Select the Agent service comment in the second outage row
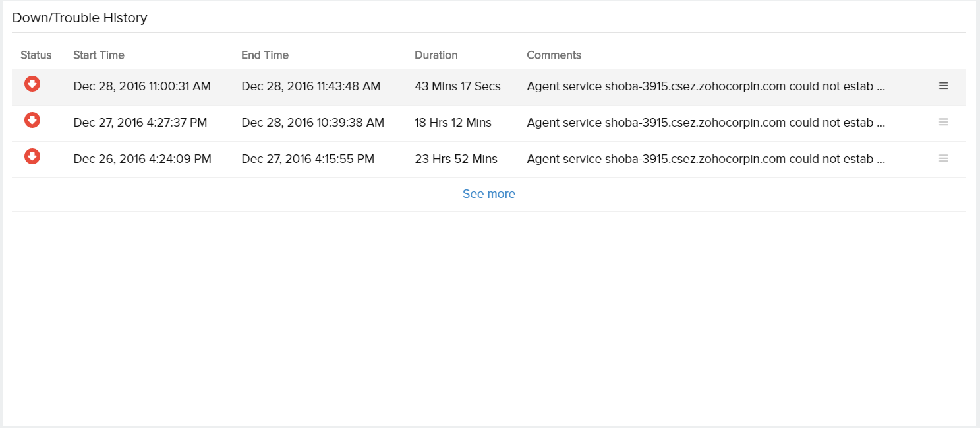This screenshot has height=428, width=980. tap(705, 123)
